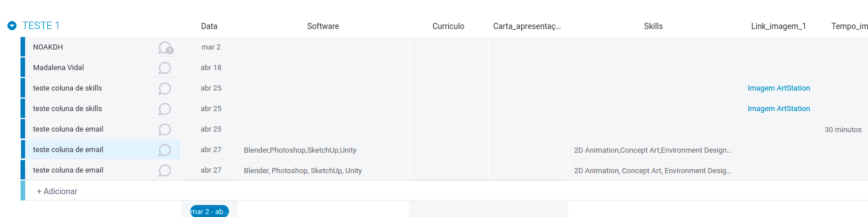
Task: Open conversation bubble for Madalena Vidal
Action: [x=165, y=68]
